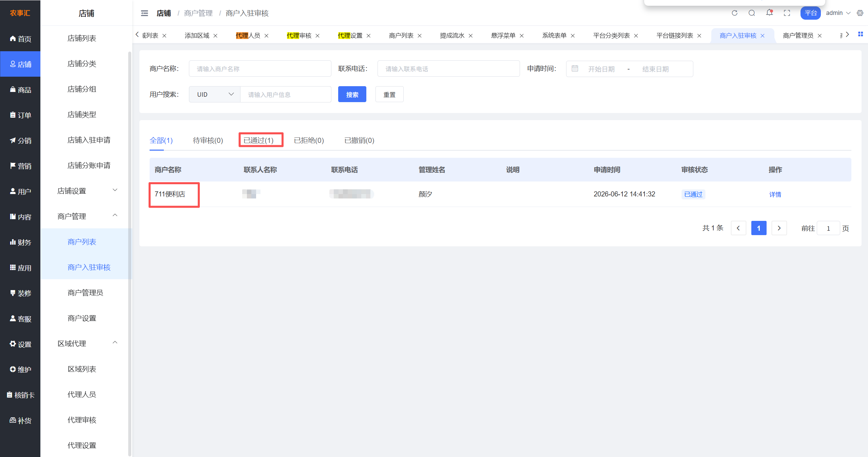The height and width of the screenshot is (457, 868).
Task: Expand the 店铺设置 submenu
Action: [86, 191]
